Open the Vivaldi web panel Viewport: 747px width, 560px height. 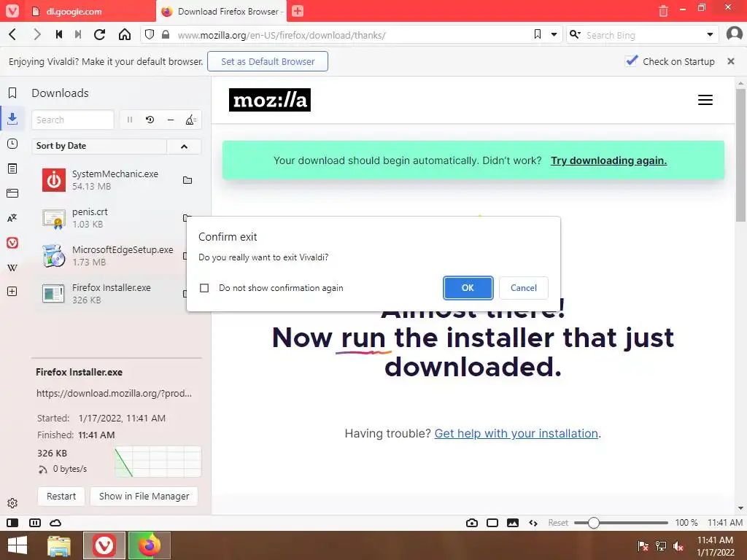click(12, 243)
